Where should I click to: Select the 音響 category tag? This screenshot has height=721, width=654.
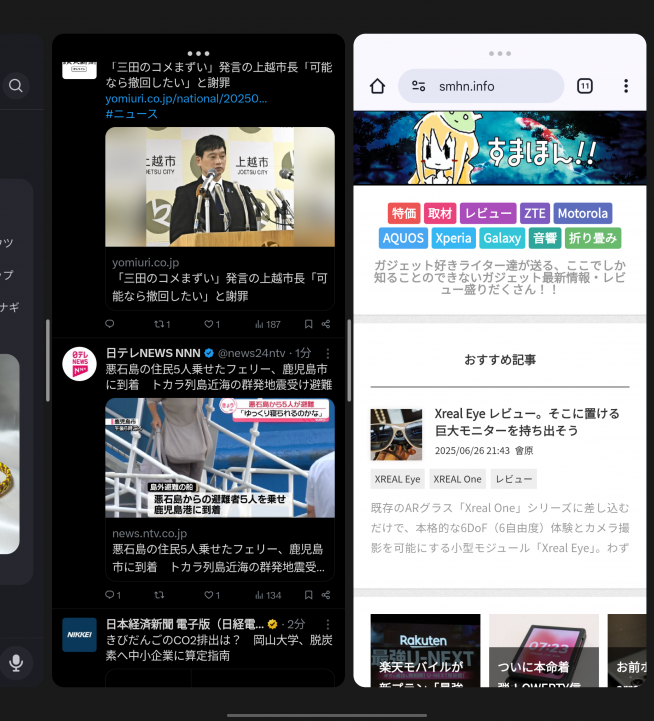(545, 238)
